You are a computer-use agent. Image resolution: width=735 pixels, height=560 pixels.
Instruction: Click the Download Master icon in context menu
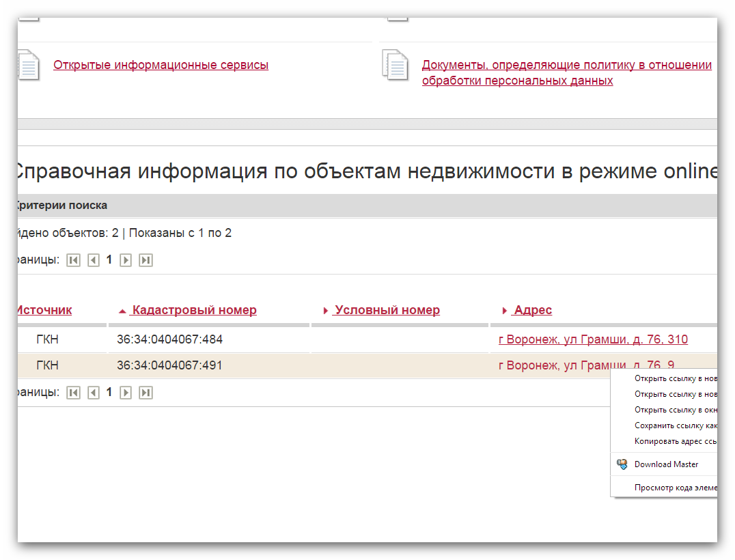[x=622, y=464]
